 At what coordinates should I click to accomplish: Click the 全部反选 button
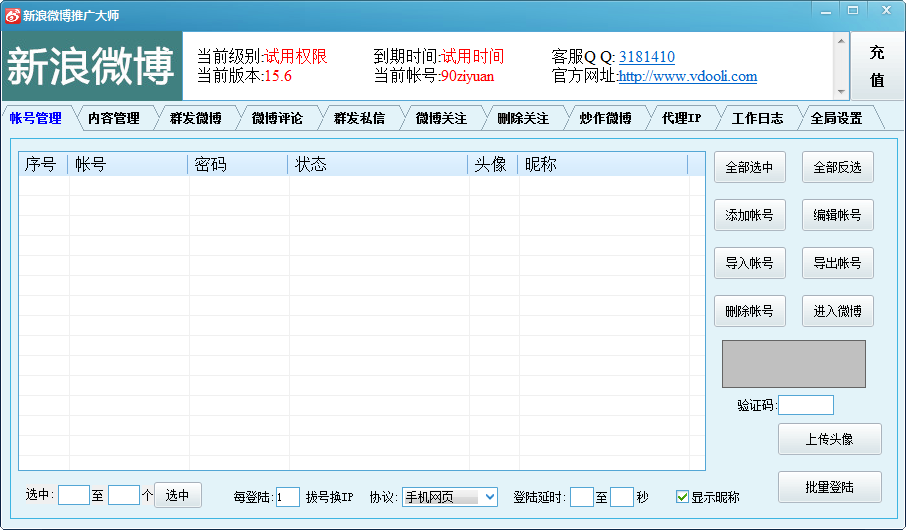pos(837,168)
